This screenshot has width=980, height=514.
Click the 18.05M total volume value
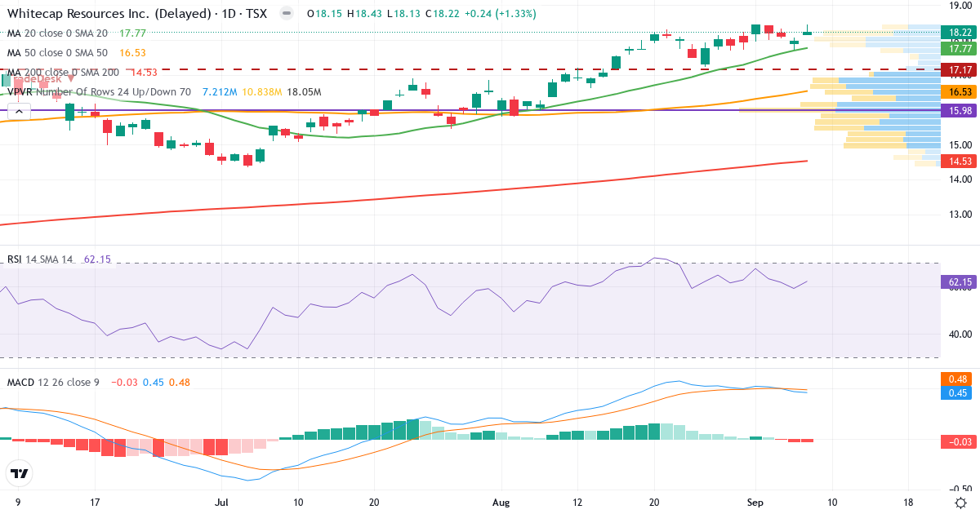coord(304,92)
